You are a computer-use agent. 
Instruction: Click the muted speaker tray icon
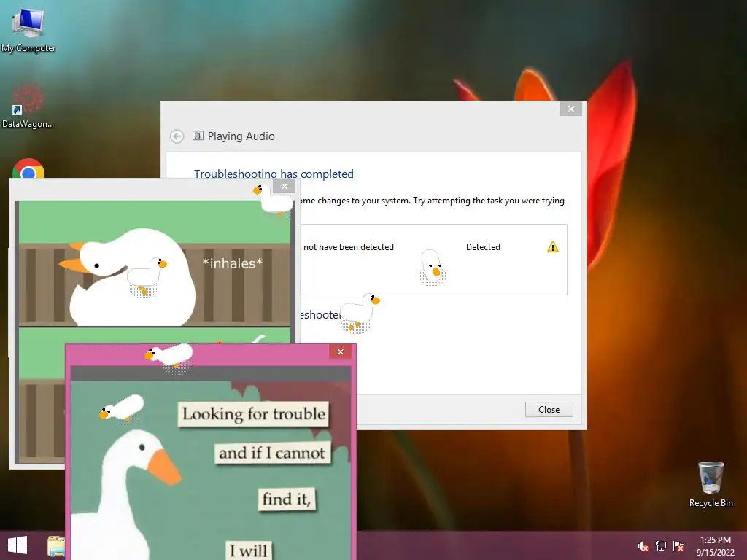coord(643,546)
